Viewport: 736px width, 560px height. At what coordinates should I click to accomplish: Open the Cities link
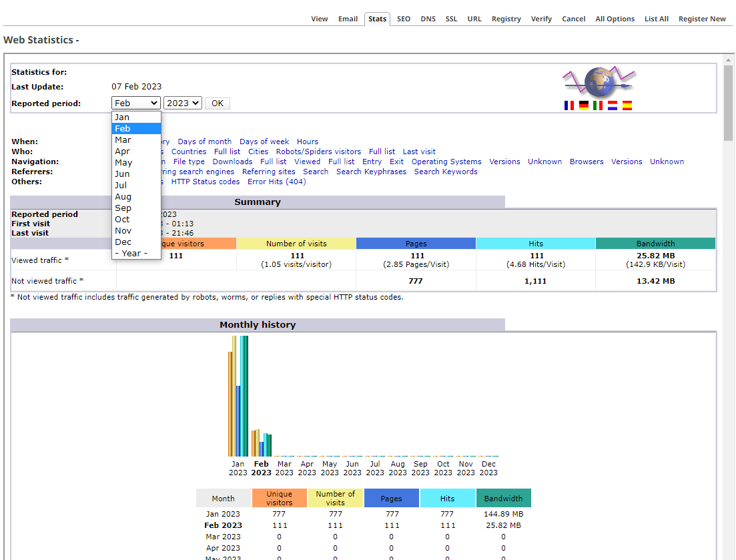point(258,152)
